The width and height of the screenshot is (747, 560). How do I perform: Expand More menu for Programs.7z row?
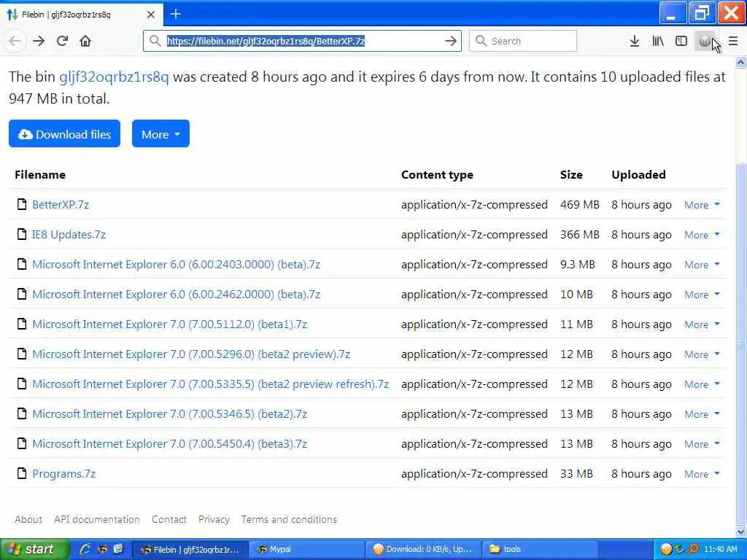702,474
